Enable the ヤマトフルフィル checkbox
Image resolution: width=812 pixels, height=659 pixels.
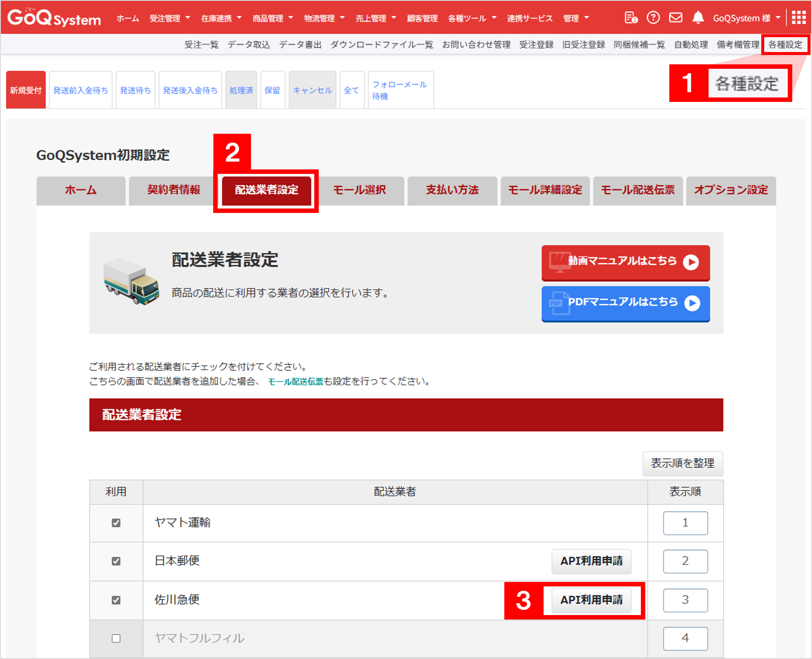coord(116,638)
